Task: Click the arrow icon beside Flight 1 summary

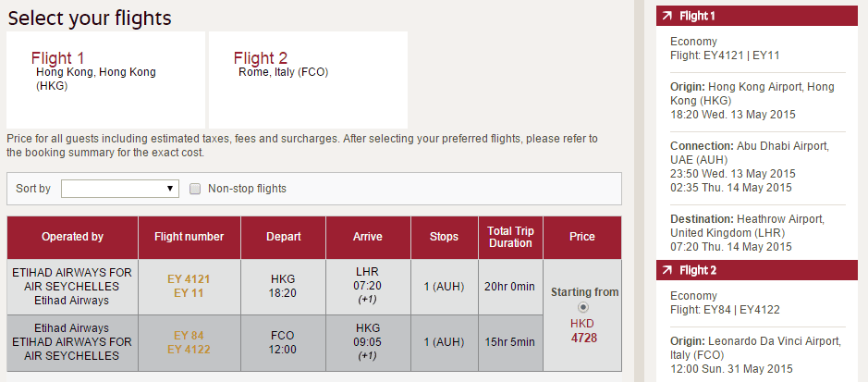Action: [666, 16]
